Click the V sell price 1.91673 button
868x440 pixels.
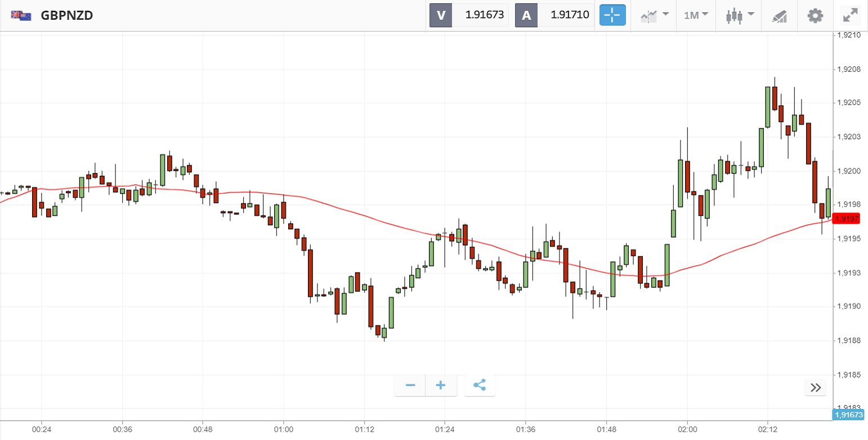point(469,15)
